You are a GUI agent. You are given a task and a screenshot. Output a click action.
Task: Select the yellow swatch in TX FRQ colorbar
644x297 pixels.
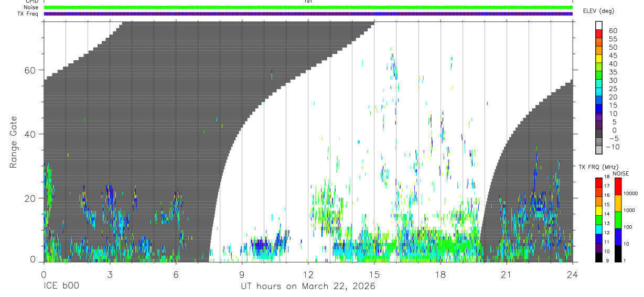[599, 211]
